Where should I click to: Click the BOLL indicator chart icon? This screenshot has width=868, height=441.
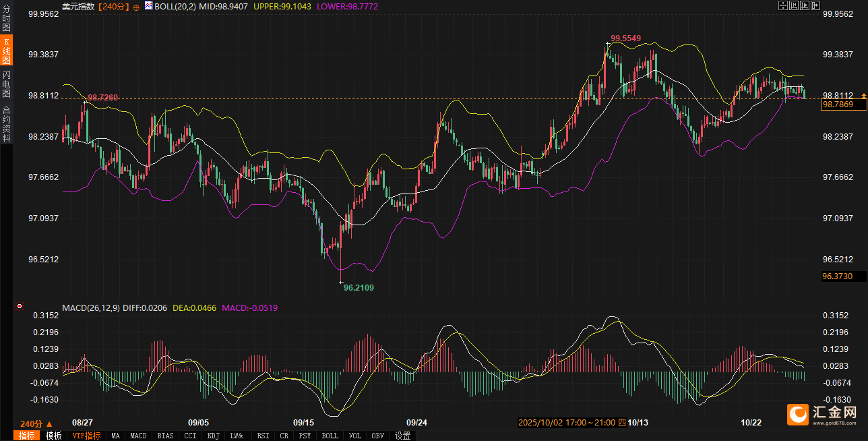(x=148, y=6)
